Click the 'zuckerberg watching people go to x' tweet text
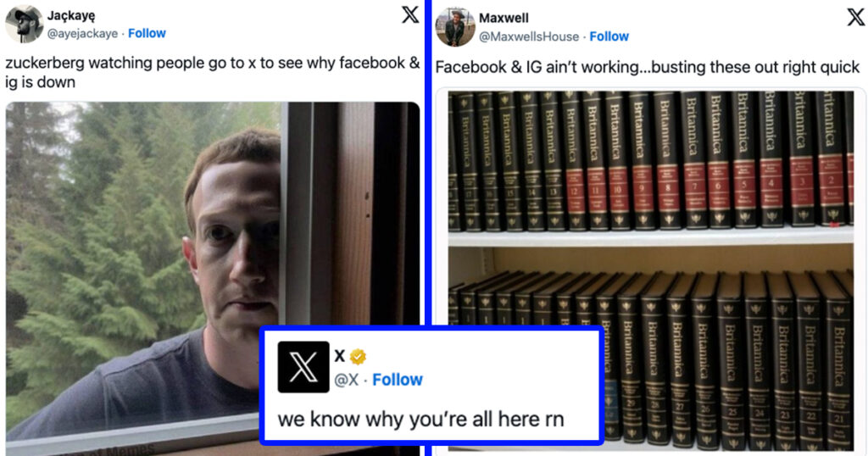 click(x=213, y=73)
